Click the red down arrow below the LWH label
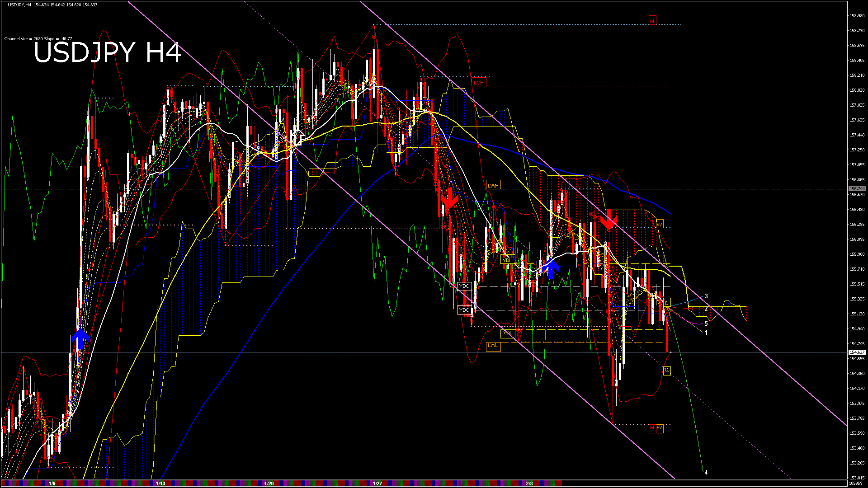 pyautogui.click(x=449, y=199)
